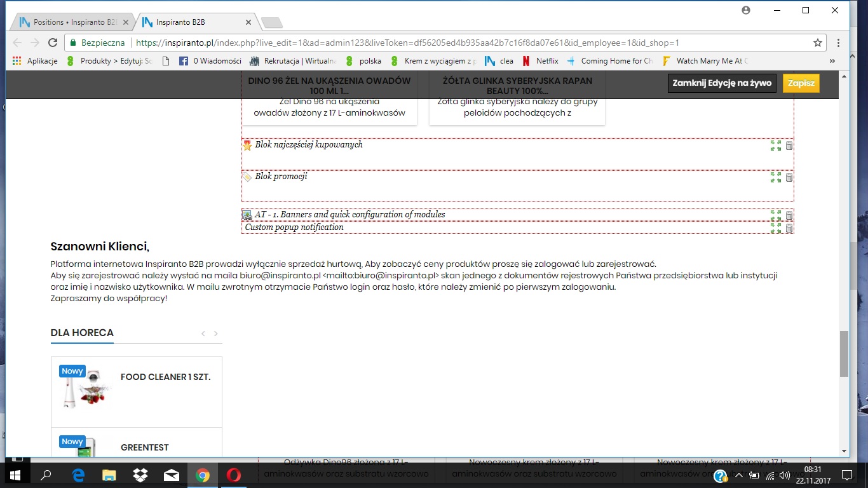Open the Netflix bookmark
The height and width of the screenshot is (488, 868).
[540, 61]
